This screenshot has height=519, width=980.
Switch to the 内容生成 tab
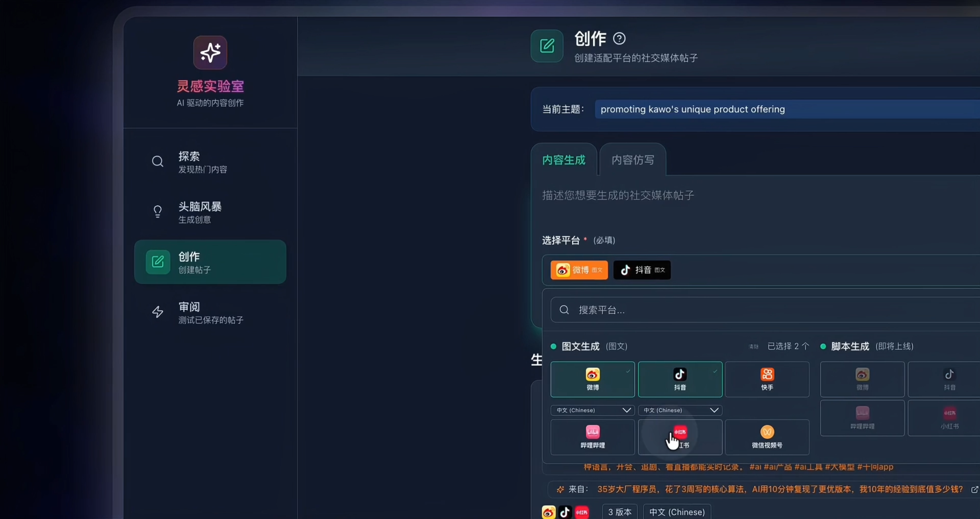point(563,160)
